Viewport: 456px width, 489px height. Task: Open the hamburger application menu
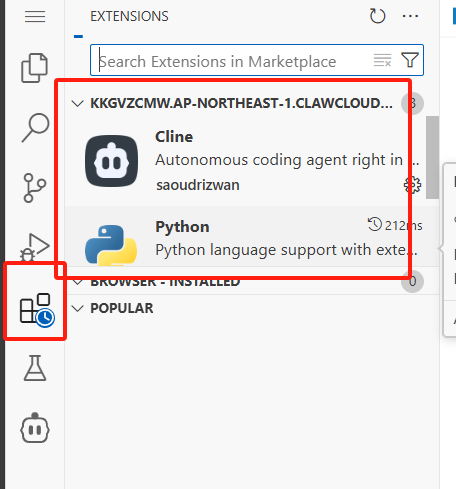35,16
